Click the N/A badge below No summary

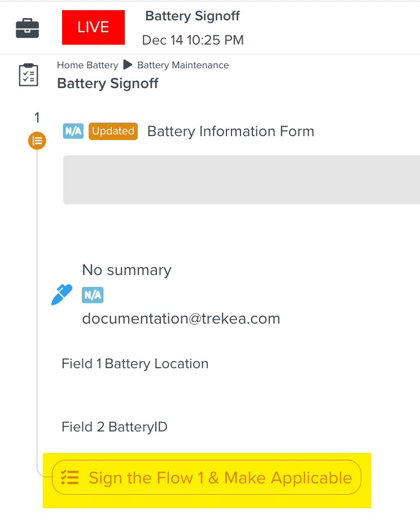pyautogui.click(x=93, y=295)
